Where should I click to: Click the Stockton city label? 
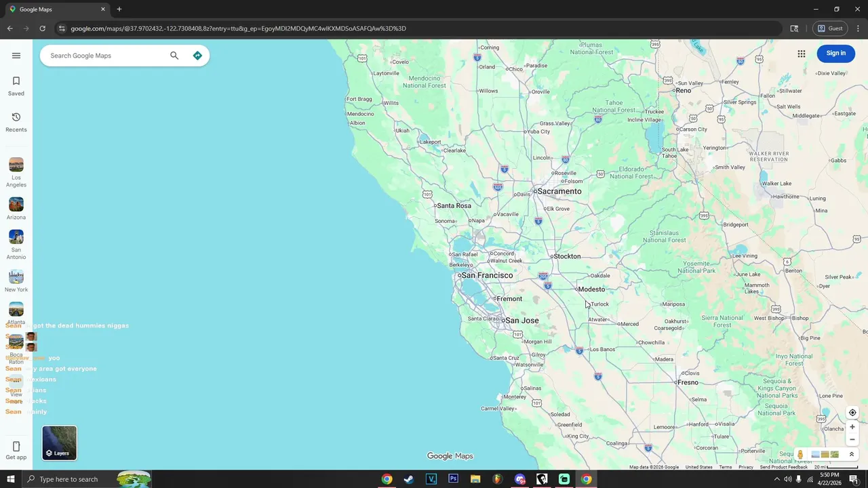coord(567,256)
